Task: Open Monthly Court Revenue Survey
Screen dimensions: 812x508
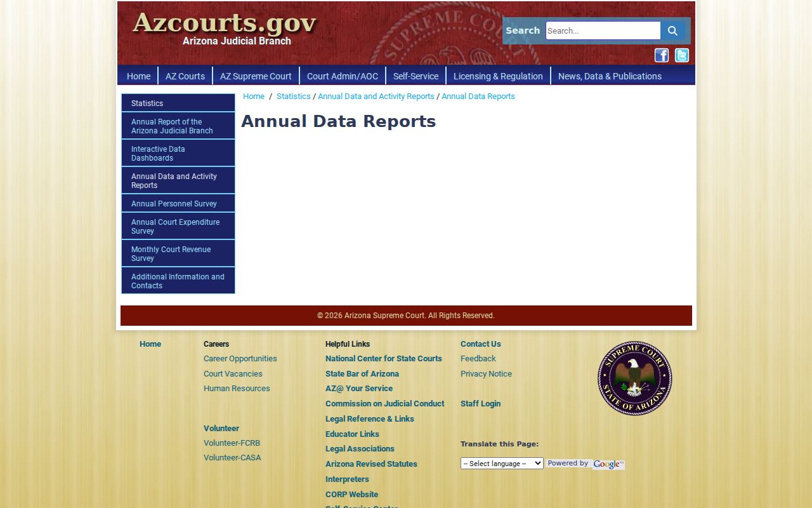Action: point(178,254)
